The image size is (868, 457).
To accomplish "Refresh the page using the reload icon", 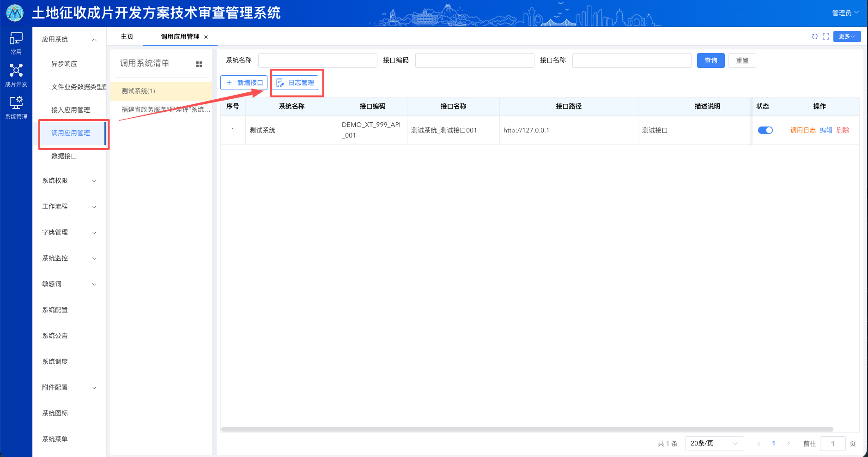I will pos(814,36).
